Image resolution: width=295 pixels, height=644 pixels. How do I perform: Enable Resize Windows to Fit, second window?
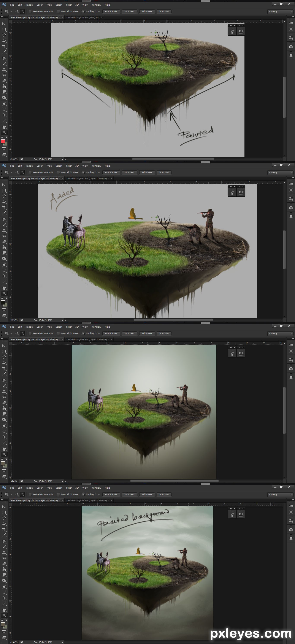click(30, 172)
